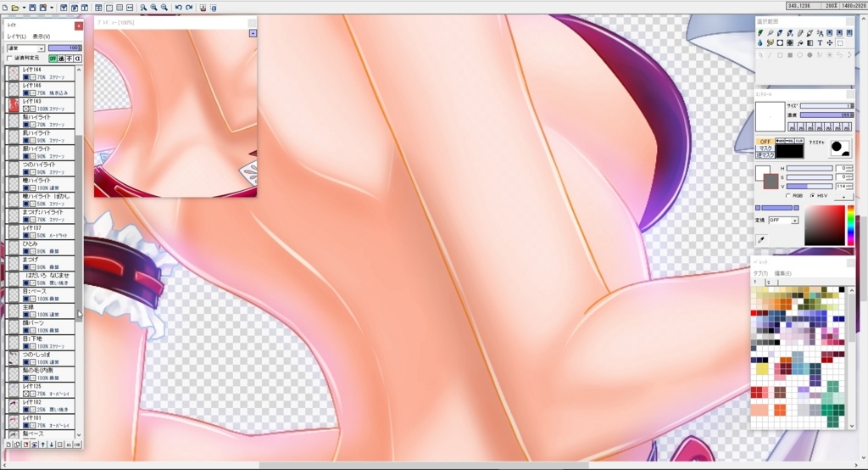This screenshot has height=470, width=868.
Task: Open the layer blend mode 通常 dropdown
Action: click(x=25, y=48)
